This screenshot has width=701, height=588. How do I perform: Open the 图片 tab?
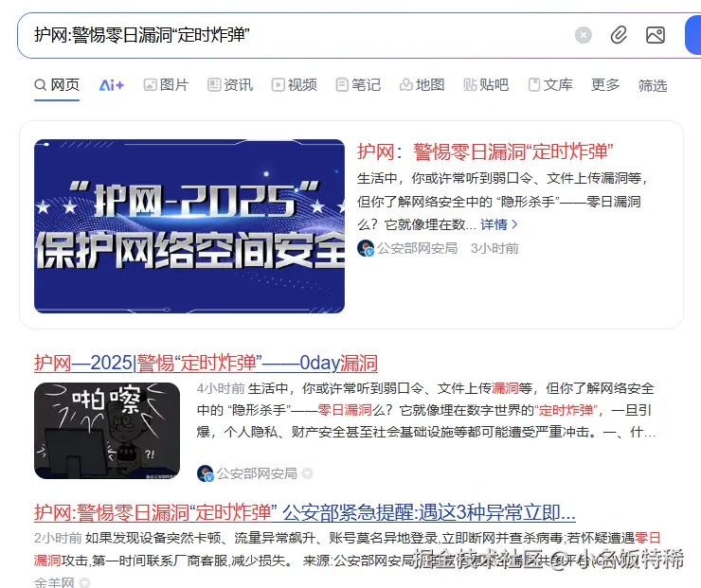[166, 84]
